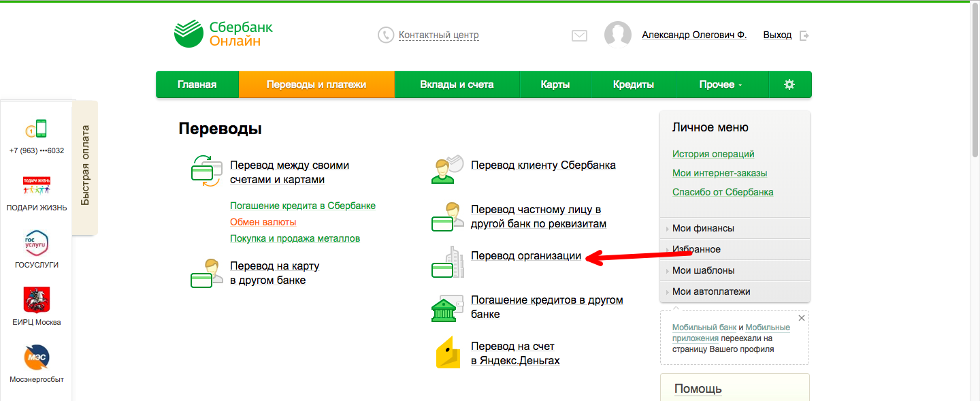
Task: Close the mobile bank notice
Action: pyautogui.click(x=801, y=318)
